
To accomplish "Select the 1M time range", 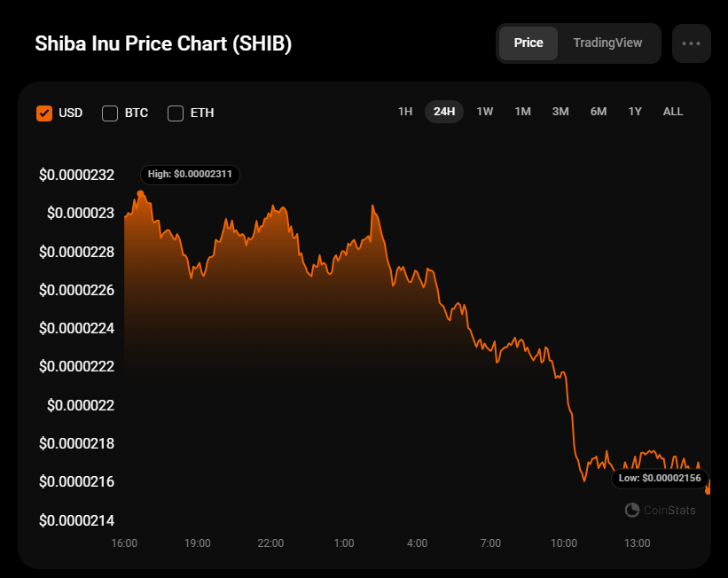I will (522, 112).
